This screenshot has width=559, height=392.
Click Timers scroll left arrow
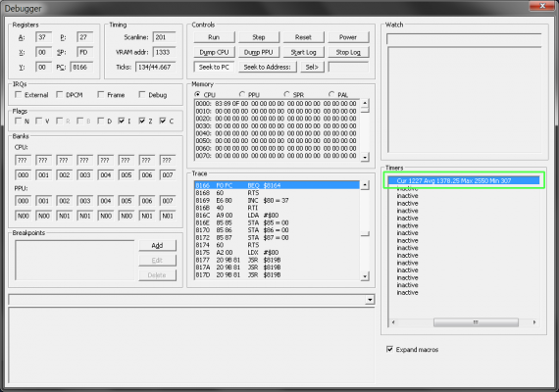pos(393,322)
